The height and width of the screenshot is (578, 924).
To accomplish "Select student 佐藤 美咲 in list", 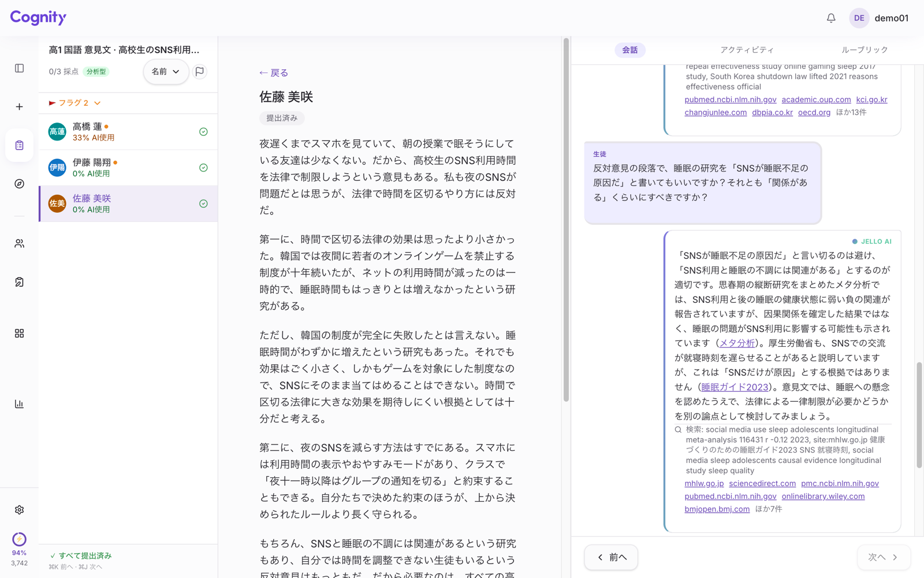I will pyautogui.click(x=128, y=203).
